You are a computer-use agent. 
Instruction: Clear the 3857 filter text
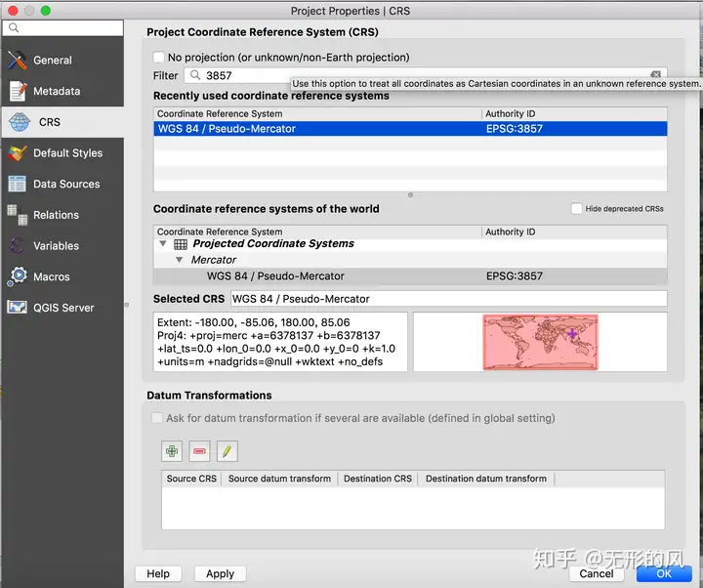[x=655, y=74]
